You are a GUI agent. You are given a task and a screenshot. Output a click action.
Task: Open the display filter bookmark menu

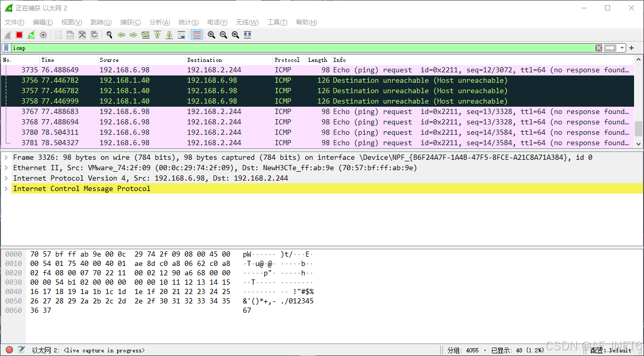tap(6, 48)
